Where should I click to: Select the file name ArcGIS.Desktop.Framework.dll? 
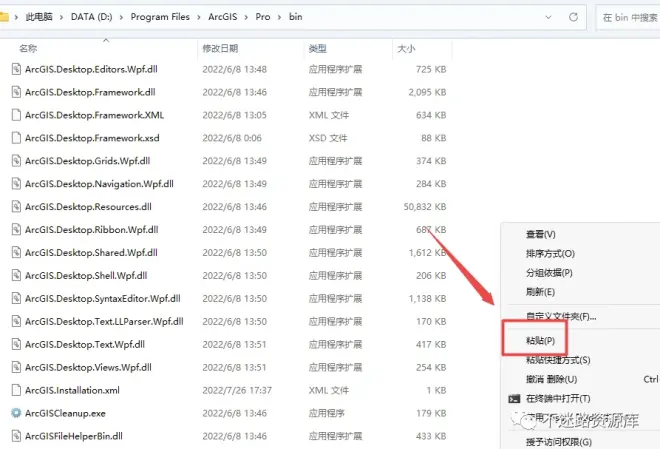[90, 92]
